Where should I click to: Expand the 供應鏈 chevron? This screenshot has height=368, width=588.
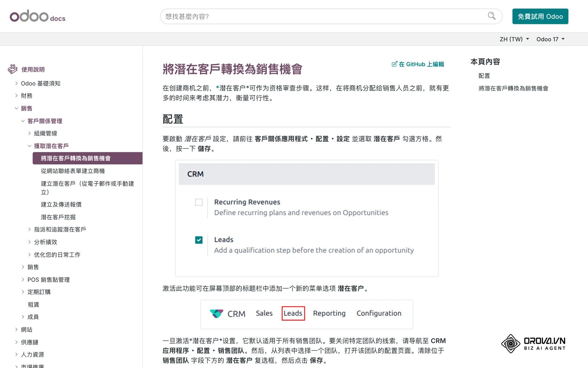(17, 342)
